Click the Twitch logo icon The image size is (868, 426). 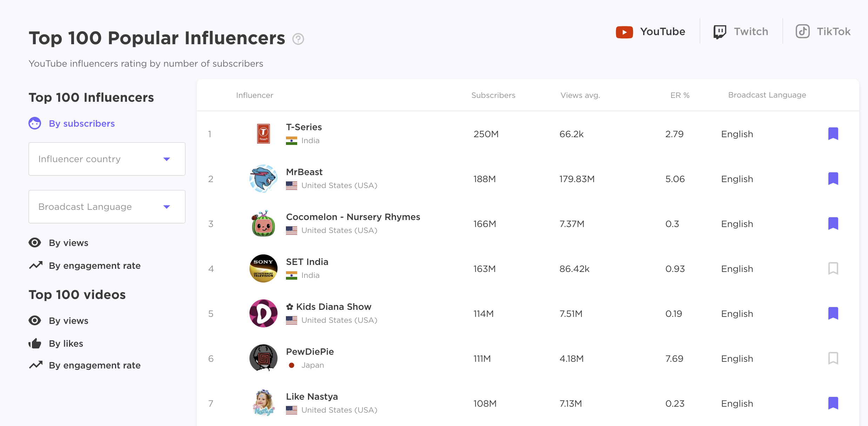tap(720, 32)
